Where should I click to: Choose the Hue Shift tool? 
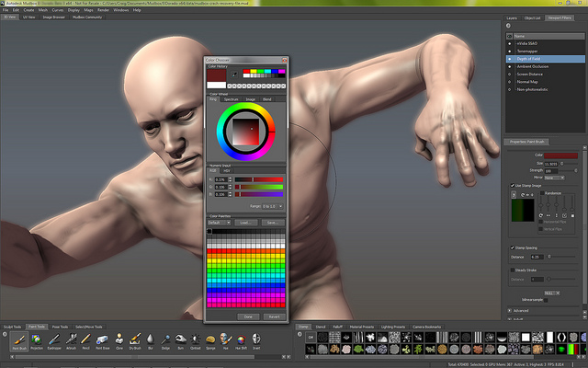242,340
